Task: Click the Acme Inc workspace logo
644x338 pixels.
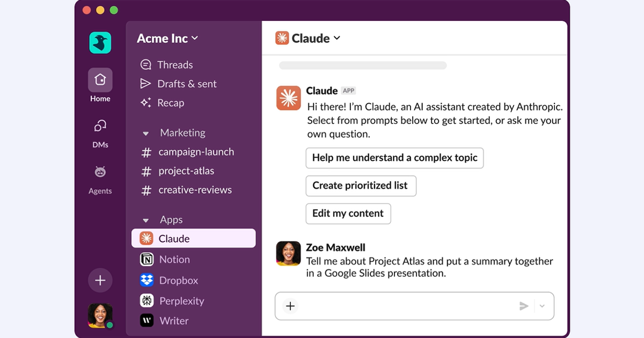Action: point(100,43)
